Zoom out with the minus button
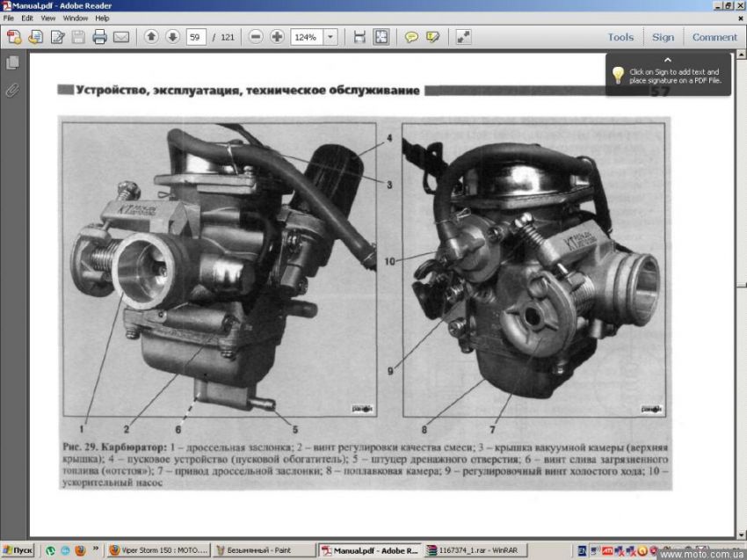Screen dimensions: 747x560 256,37
